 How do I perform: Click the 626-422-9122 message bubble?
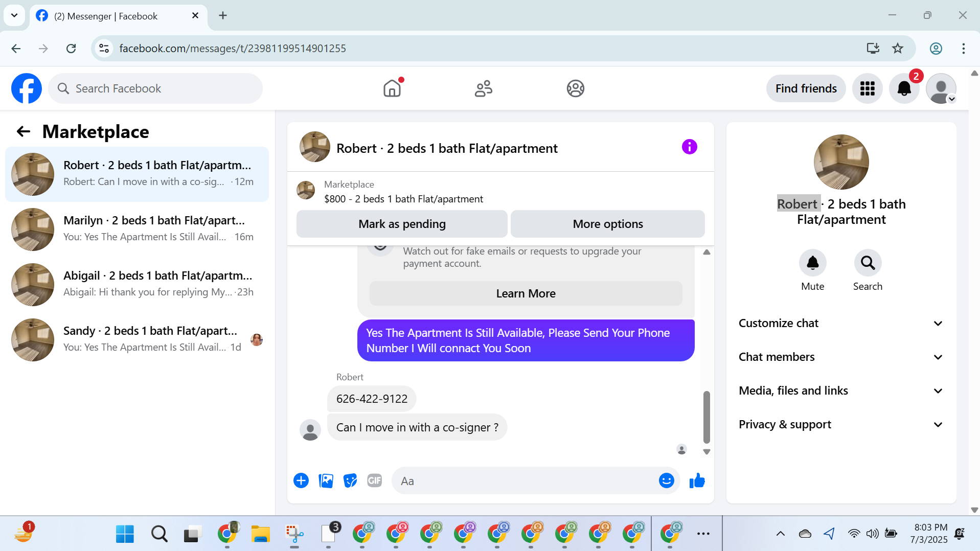(372, 399)
